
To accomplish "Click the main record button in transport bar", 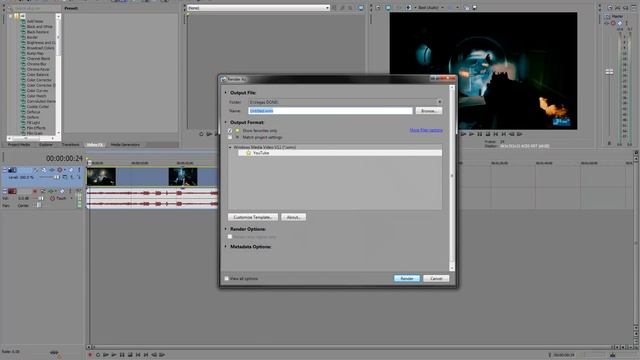I will pyautogui.click(x=90, y=355).
